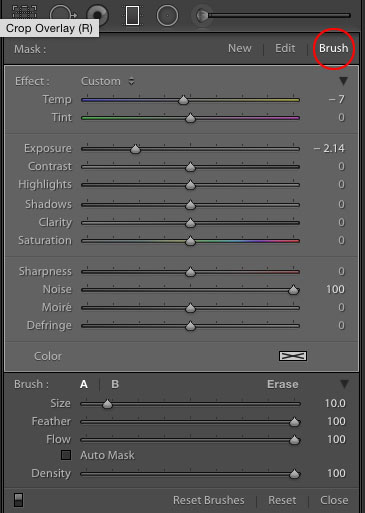The image size is (365, 513).
Task: Collapse the Brush section disclosure triangle
Action: coord(344,384)
